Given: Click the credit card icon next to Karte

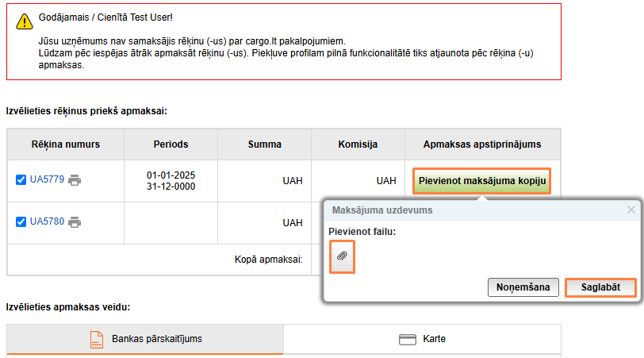Looking at the screenshot, I should pyautogui.click(x=408, y=339).
